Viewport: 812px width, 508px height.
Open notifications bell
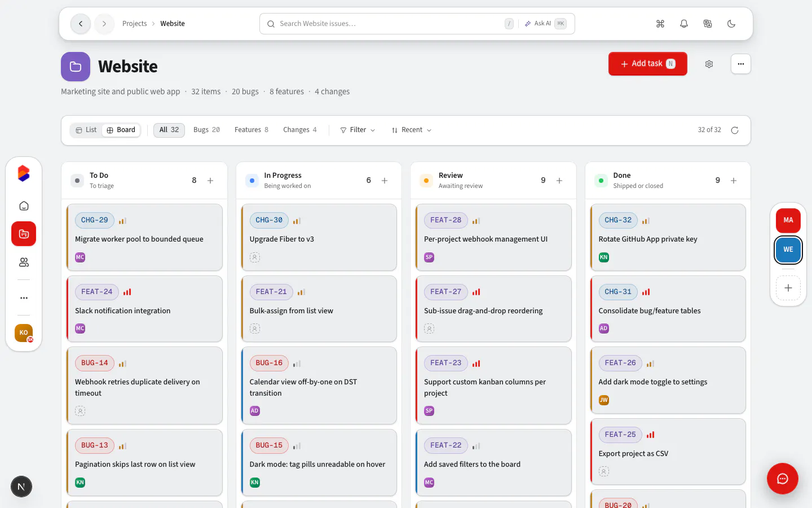click(684, 24)
